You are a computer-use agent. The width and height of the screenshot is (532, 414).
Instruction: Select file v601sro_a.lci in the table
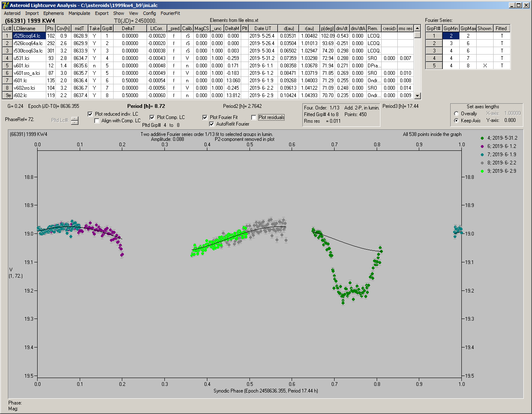(x=29, y=73)
